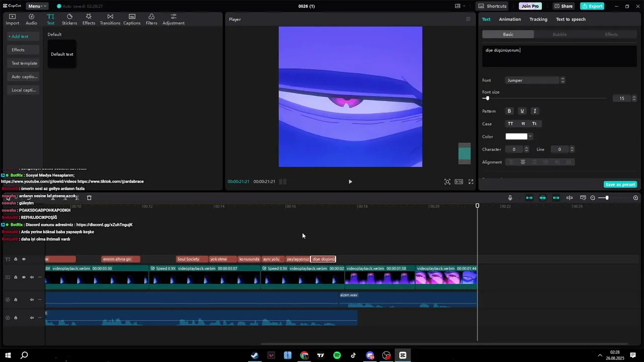Toggle linkage icon in timeline toolbar
644x362 pixels.
(556, 198)
